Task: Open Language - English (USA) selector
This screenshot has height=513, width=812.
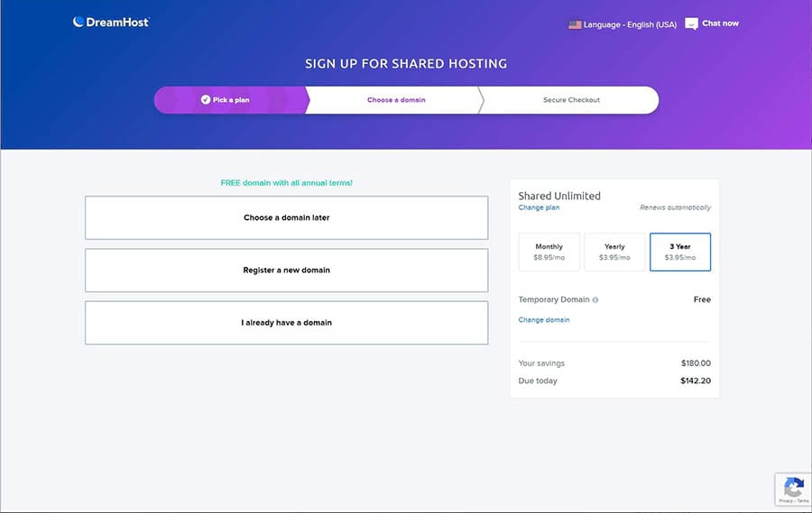Action: tap(623, 25)
